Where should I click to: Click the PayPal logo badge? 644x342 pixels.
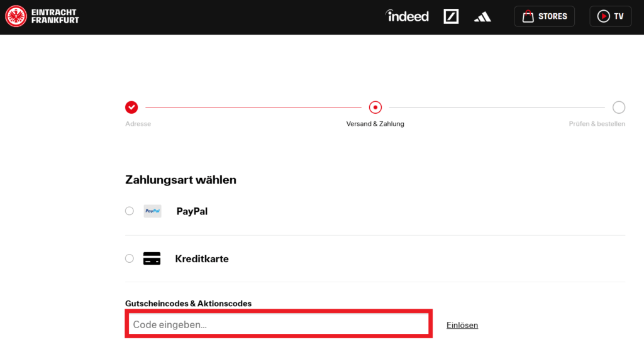point(152,211)
